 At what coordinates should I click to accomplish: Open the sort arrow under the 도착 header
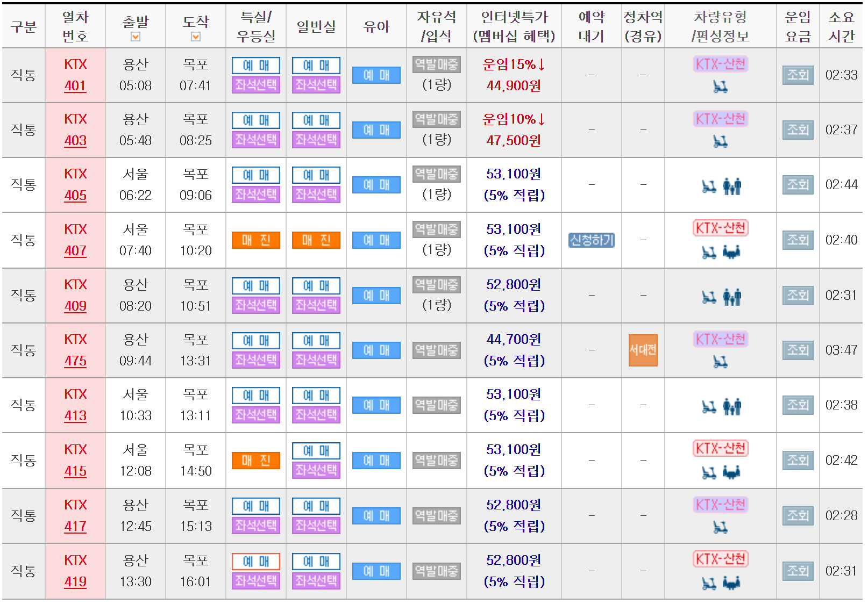click(196, 37)
